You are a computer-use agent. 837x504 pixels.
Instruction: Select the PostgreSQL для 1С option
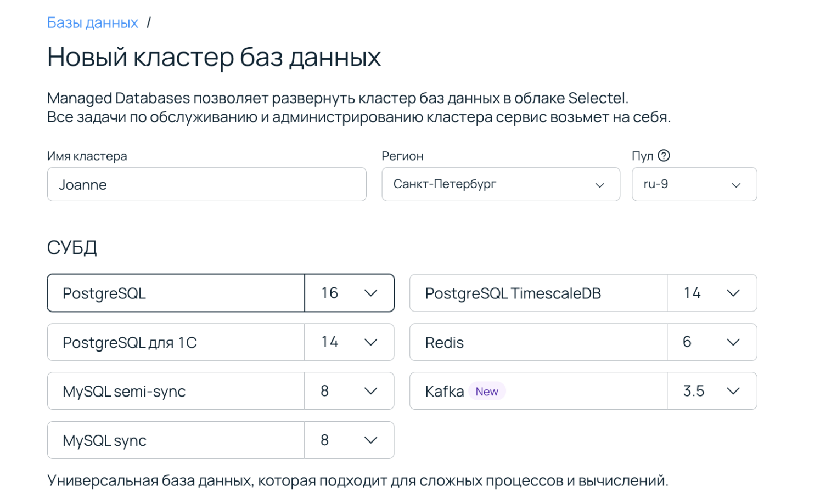176,342
